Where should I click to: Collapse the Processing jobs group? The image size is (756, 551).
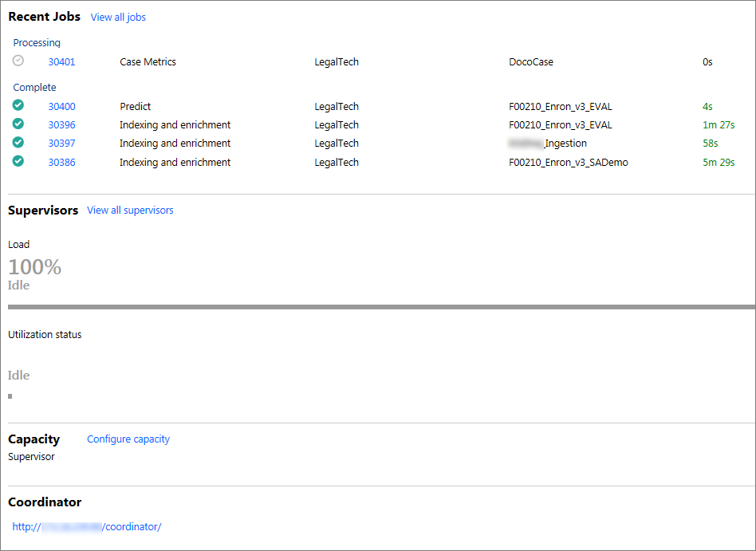point(36,42)
